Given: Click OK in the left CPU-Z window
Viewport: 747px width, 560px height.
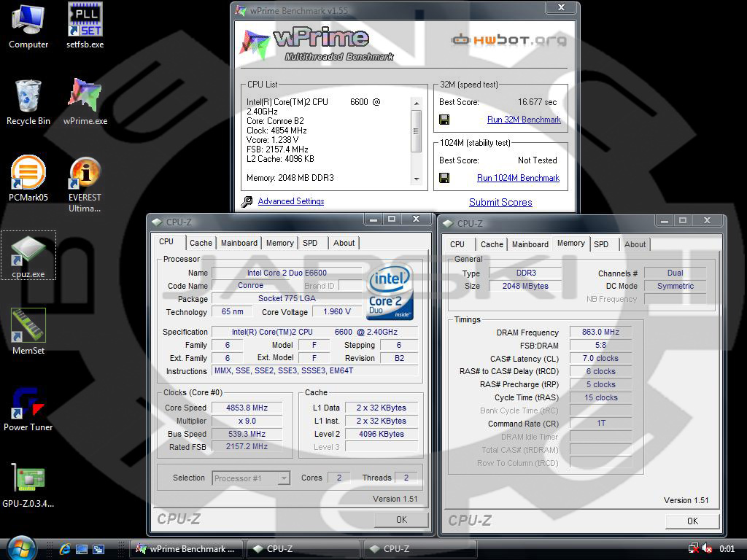Looking at the screenshot, I should (402, 519).
